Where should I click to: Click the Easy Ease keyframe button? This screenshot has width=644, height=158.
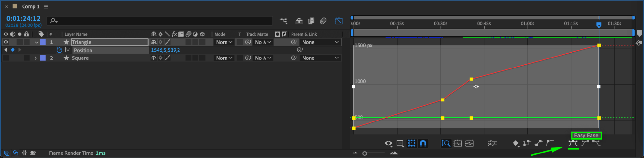573,143
